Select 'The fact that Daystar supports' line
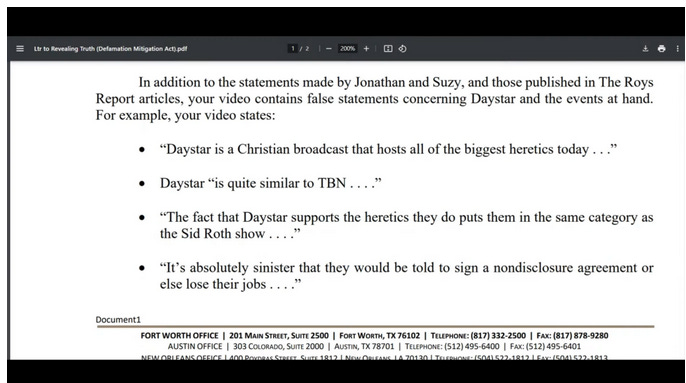Image resolution: width=686 pixels, height=383 pixels. (406, 217)
